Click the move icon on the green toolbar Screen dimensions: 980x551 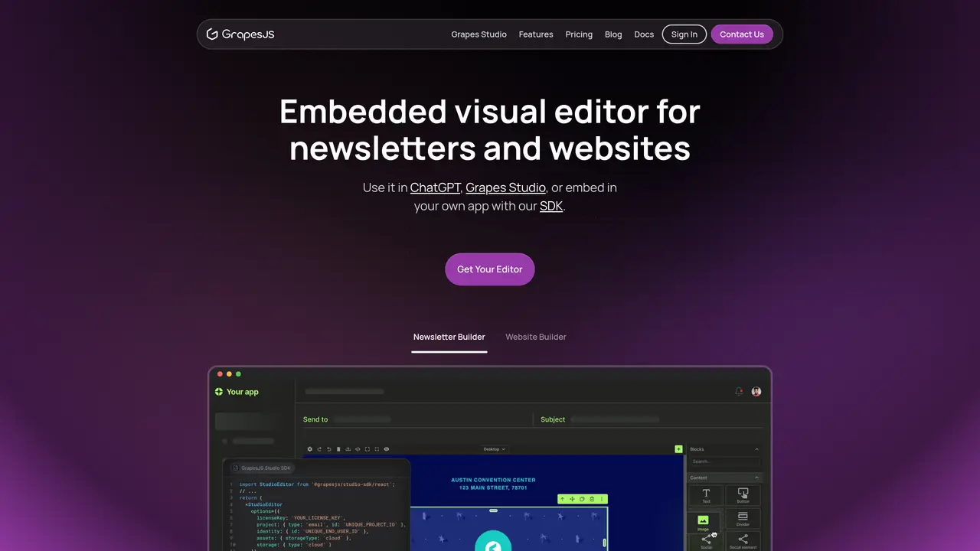tap(572, 499)
